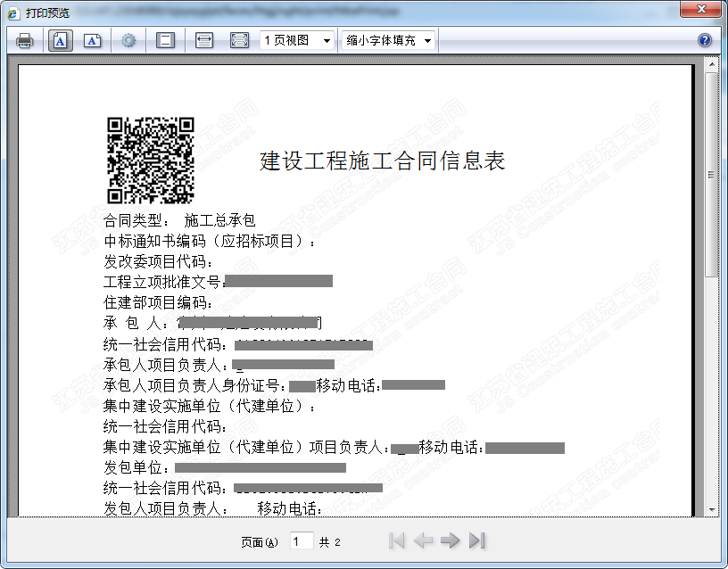728x569 pixels.
Task: Go to the previous page
Action: pos(424,540)
